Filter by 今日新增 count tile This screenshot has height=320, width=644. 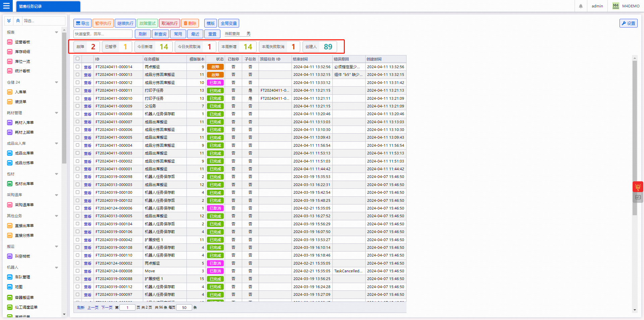coord(154,47)
